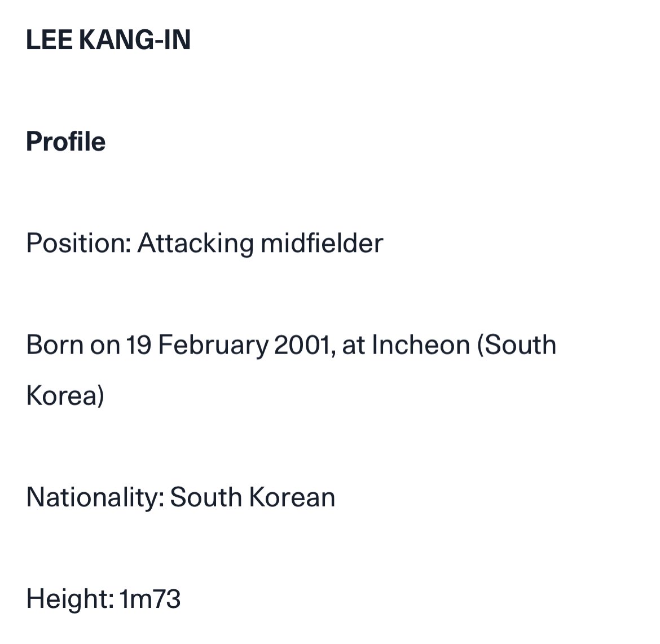Click the word 'LEE' in the title
Image resolution: width=660 pixels, height=644 pixels.
[49, 40]
